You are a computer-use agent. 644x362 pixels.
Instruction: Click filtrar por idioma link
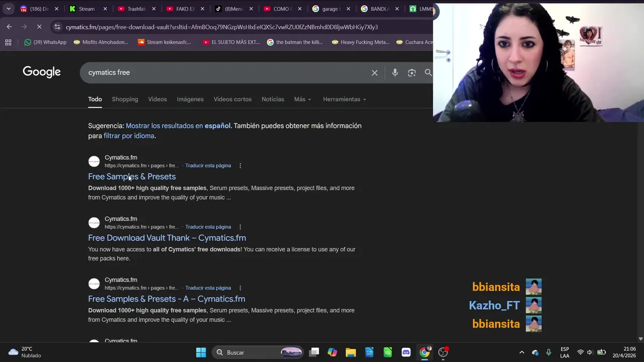point(129,136)
